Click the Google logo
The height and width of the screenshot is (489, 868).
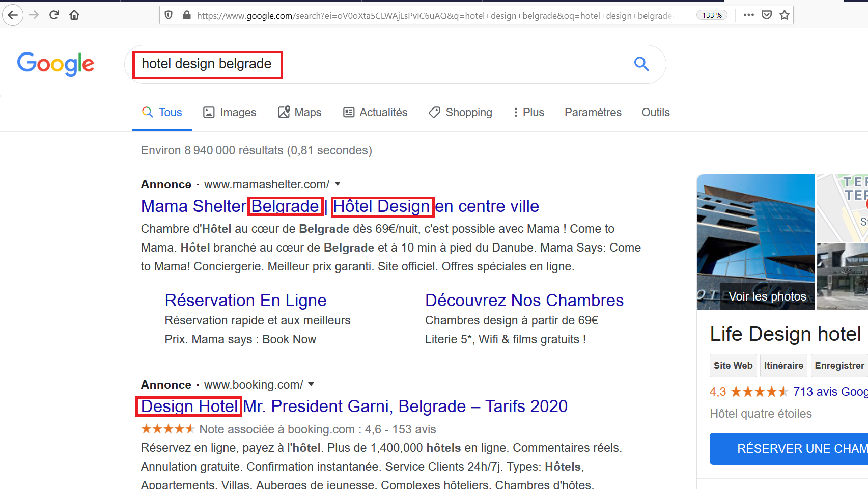pyautogui.click(x=55, y=64)
